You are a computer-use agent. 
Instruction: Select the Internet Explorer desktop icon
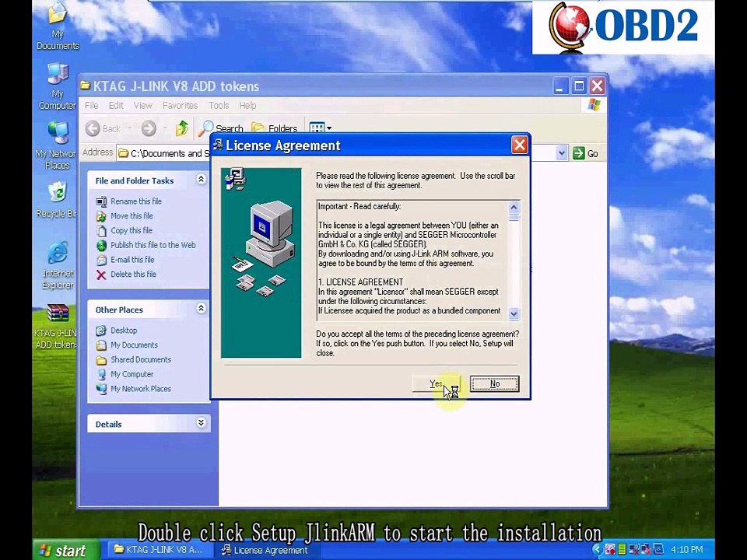[x=58, y=264]
